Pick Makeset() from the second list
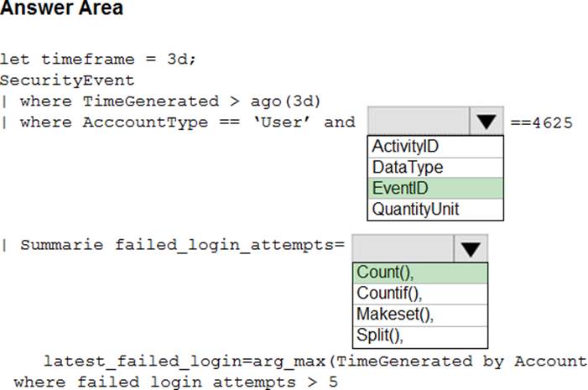This screenshot has height=390, width=588. pyautogui.click(x=394, y=315)
